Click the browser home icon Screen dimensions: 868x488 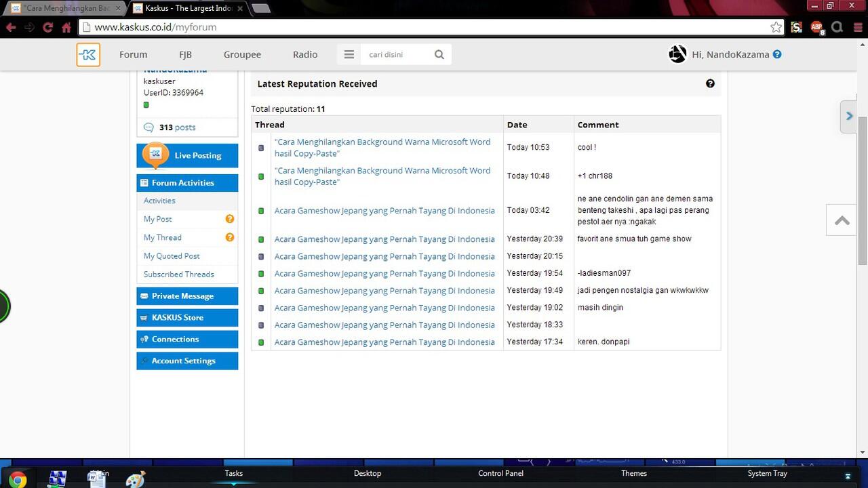[x=66, y=27]
